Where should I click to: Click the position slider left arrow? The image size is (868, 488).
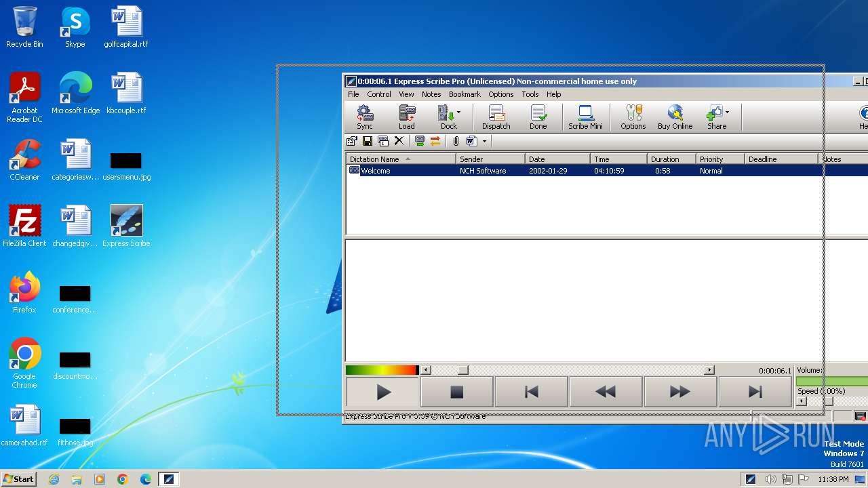[426, 370]
